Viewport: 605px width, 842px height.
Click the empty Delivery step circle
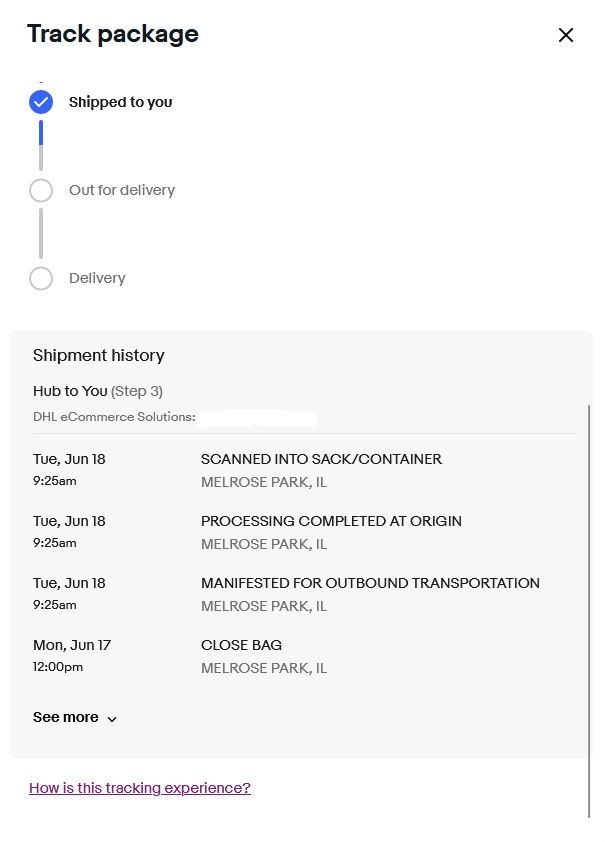41,278
